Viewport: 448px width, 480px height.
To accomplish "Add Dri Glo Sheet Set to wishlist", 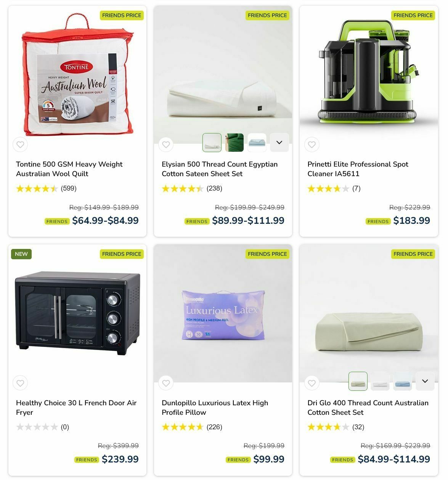I will pos(312,383).
